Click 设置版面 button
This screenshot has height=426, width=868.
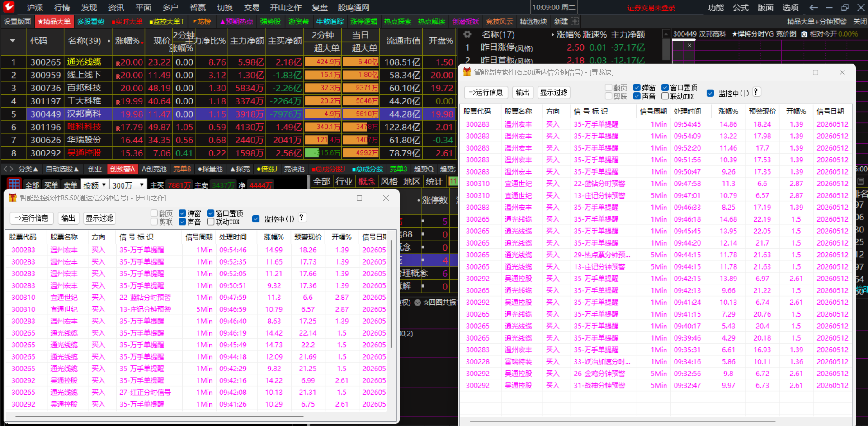(18, 21)
